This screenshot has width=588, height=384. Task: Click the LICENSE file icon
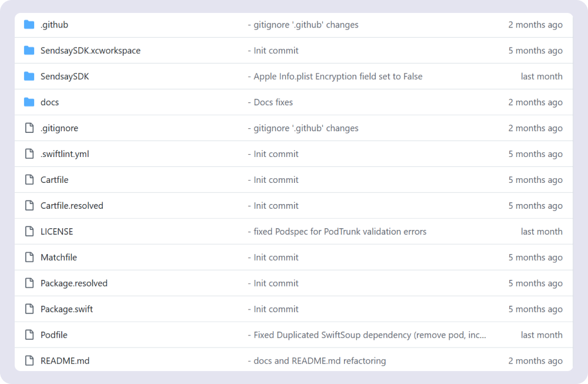tap(29, 231)
